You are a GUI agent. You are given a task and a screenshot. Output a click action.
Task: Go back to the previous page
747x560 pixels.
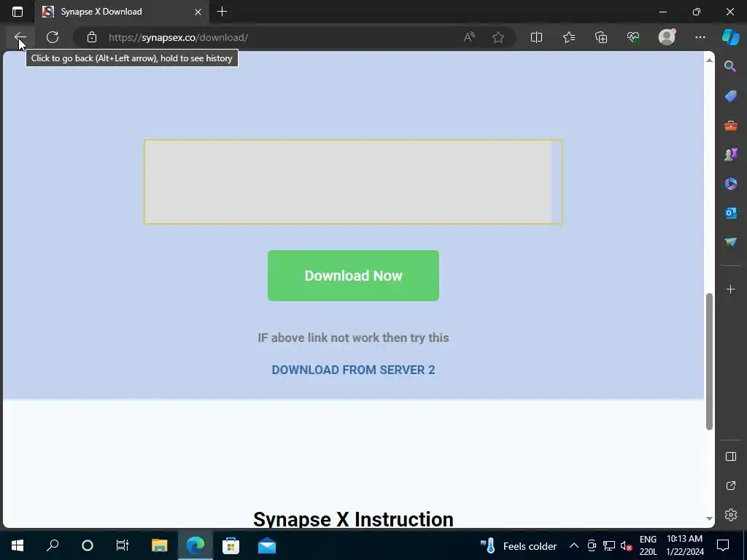[20, 37]
